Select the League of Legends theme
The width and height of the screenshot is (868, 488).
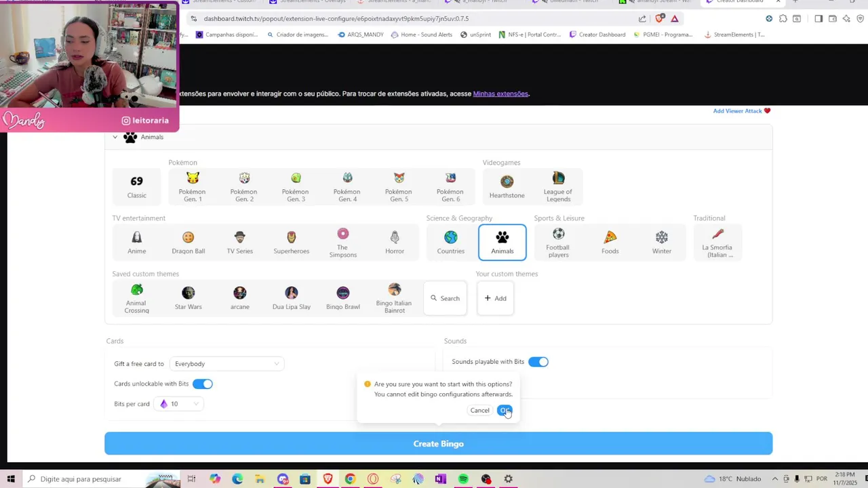click(x=558, y=186)
